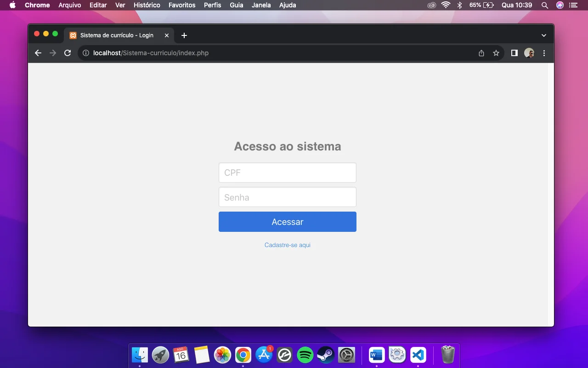Activate Siri from the menu bar

tap(560, 5)
